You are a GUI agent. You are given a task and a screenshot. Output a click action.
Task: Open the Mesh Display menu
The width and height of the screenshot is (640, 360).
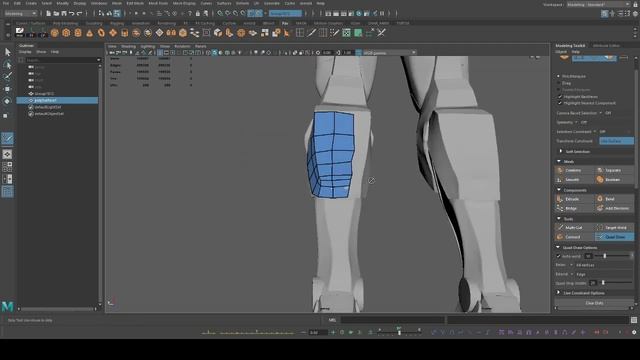(x=184, y=3)
